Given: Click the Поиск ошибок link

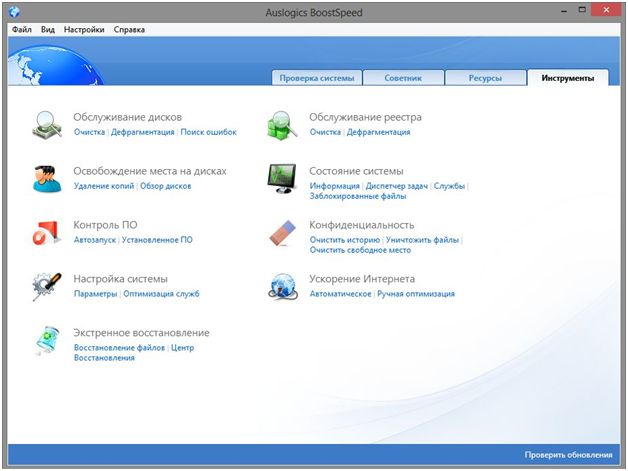Looking at the screenshot, I should tap(208, 132).
